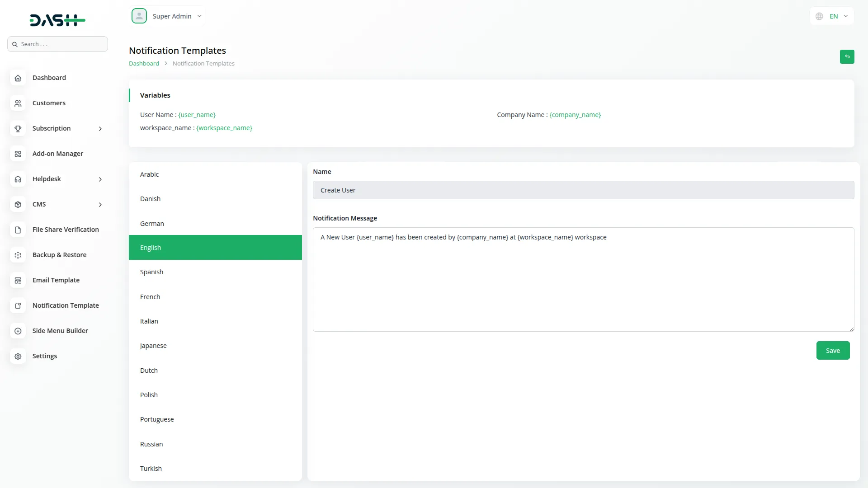Screen dimensions: 868x488
Task: Click the Side Menu Builder icon
Action: 18,331
